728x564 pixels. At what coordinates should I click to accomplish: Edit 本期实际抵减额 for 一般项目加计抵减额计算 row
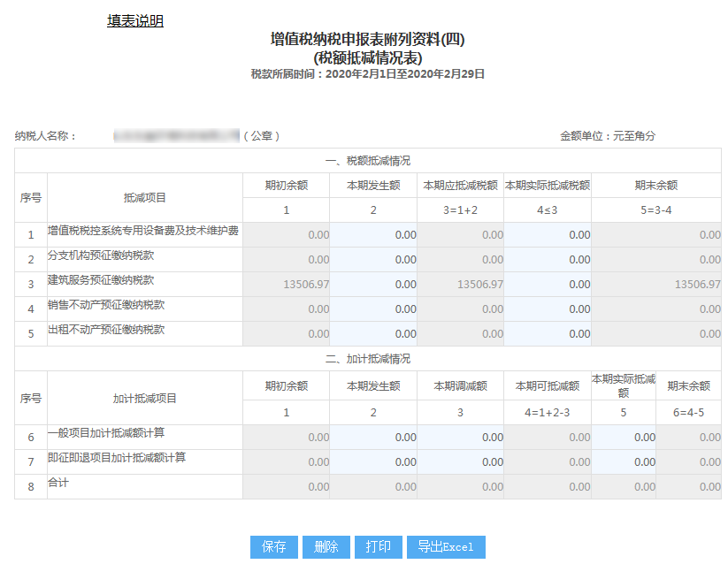[x=624, y=437]
